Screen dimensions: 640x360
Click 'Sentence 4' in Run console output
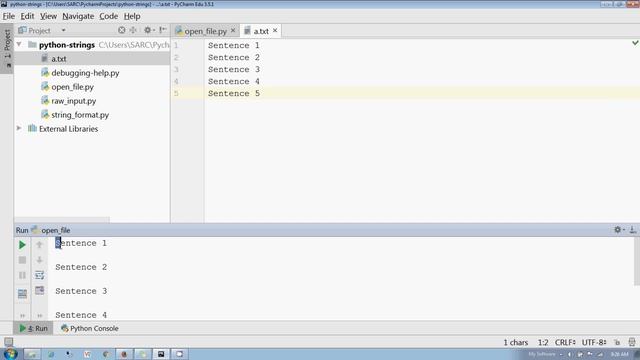81,315
